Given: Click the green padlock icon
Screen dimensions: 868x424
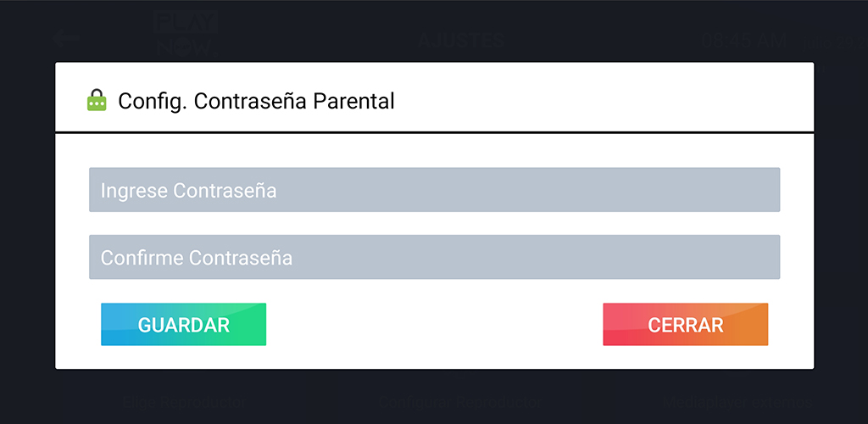Looking at the screenshot, I should point(97,101).
